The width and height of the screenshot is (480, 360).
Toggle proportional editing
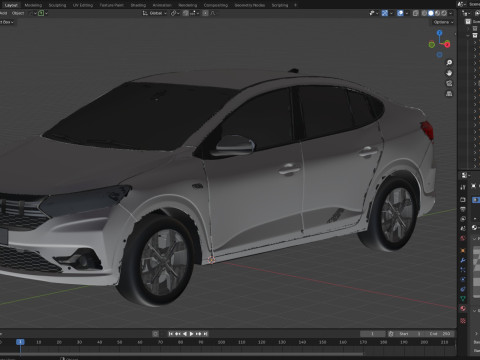click(205, 13)
